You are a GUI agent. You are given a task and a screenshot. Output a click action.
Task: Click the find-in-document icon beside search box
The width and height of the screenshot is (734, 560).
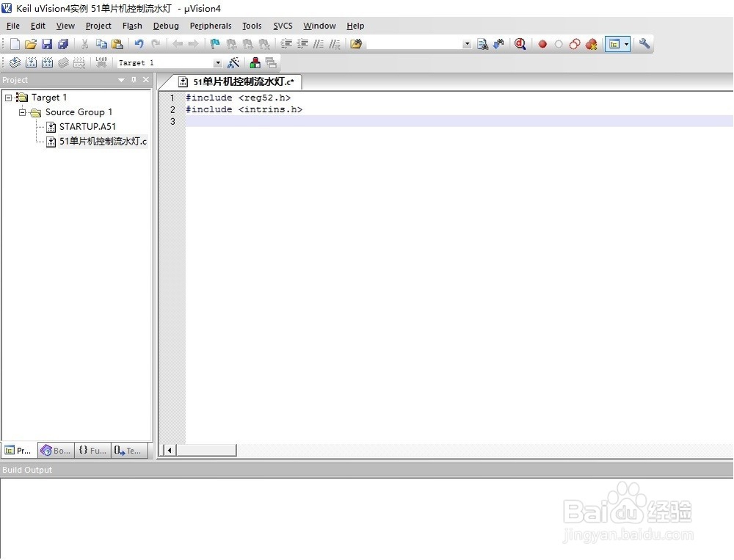pos(483,44)
